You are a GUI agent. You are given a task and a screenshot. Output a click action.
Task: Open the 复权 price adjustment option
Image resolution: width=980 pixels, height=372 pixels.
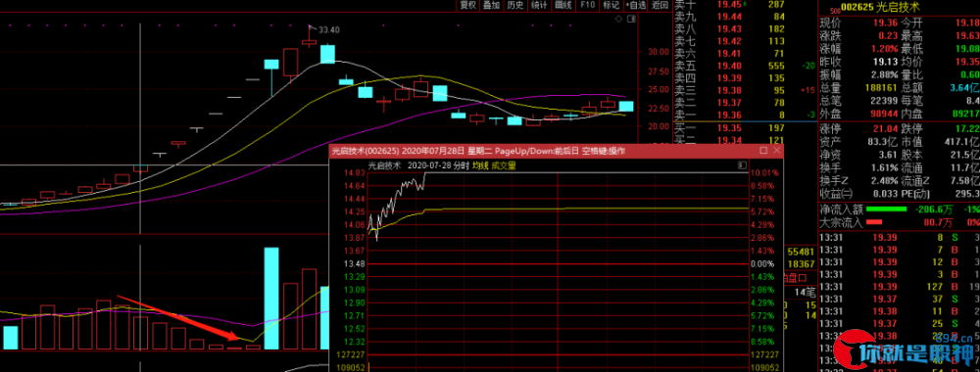[x=468, y=5]
